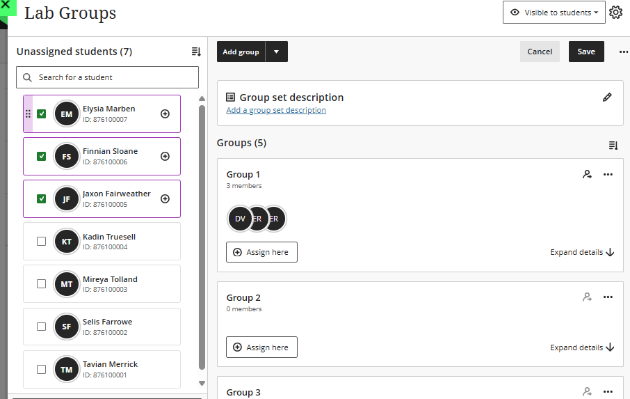This screenshot has width=630, height=399.
Task: Click the DV member avatar in Group 1
Action: [x=240, y=219]
